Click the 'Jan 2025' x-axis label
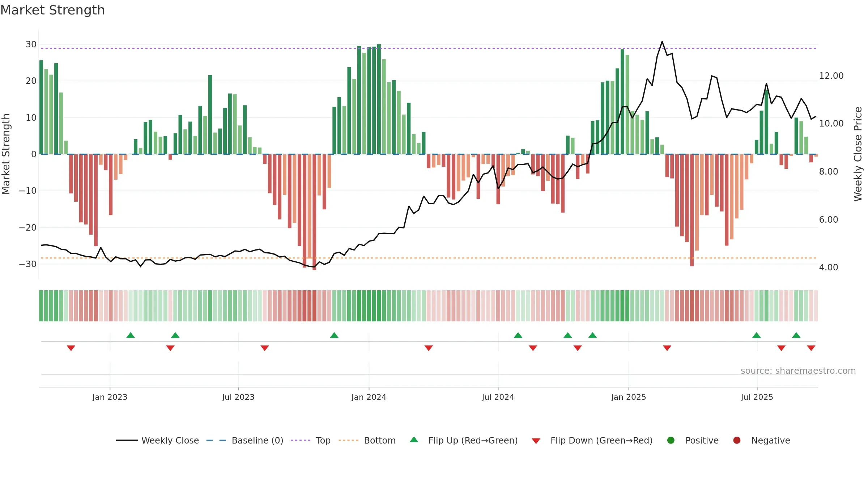 [629, 397]
